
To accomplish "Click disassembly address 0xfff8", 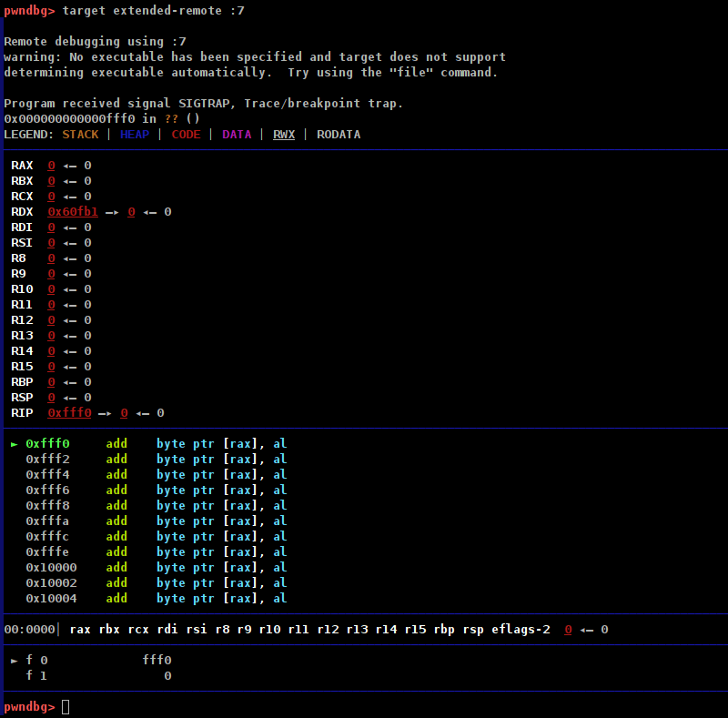I will pyautogui.click(x=47, y=506).
